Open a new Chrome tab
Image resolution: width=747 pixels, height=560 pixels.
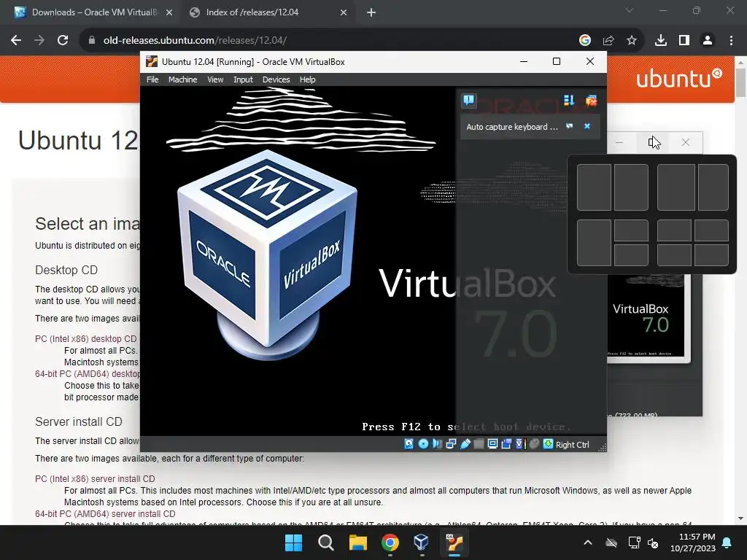(x=371, y=12)
